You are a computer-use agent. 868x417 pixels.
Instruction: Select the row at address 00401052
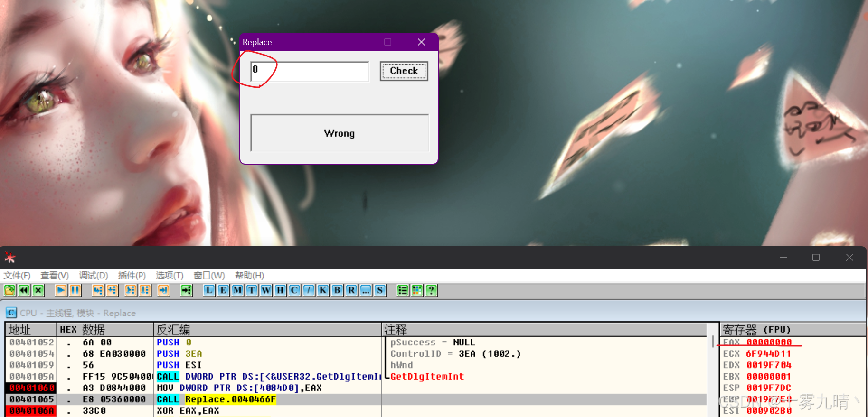(356, 343)
